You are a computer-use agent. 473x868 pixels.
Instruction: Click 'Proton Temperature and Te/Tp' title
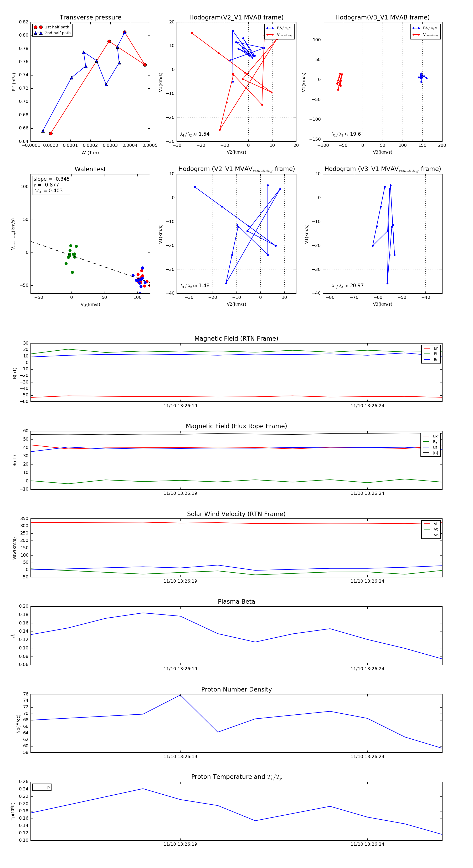(x=236, y=777)
